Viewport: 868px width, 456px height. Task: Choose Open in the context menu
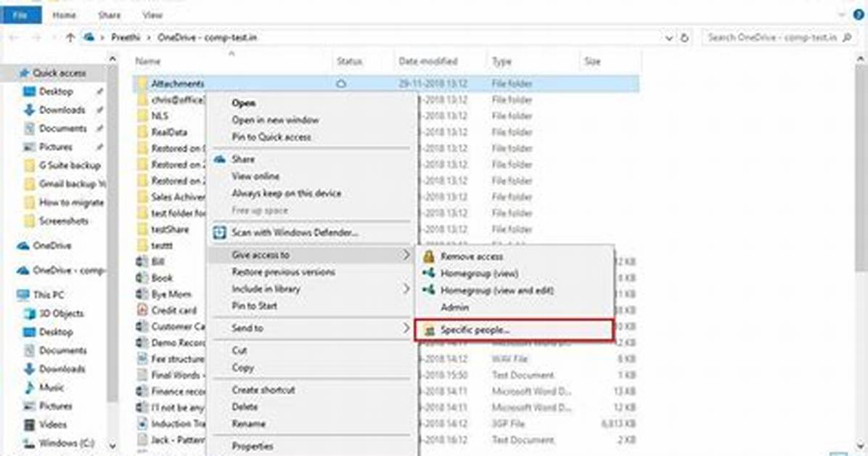click(244, 103)
